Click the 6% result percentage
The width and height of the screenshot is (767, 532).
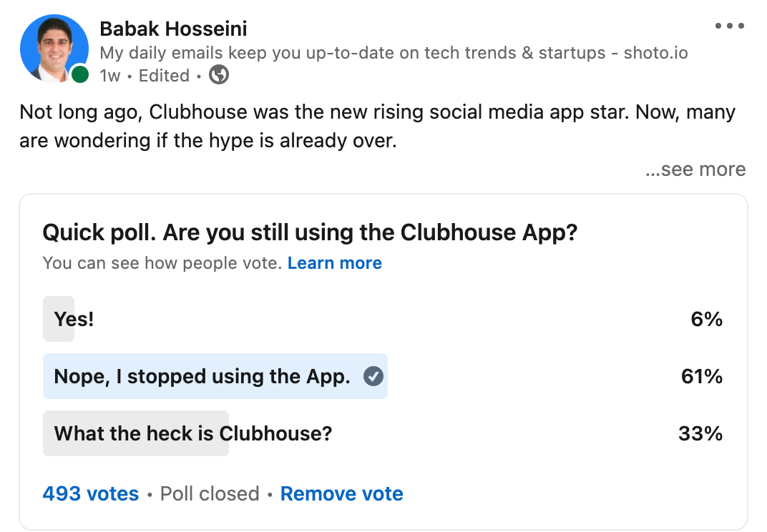pos(706,319)
